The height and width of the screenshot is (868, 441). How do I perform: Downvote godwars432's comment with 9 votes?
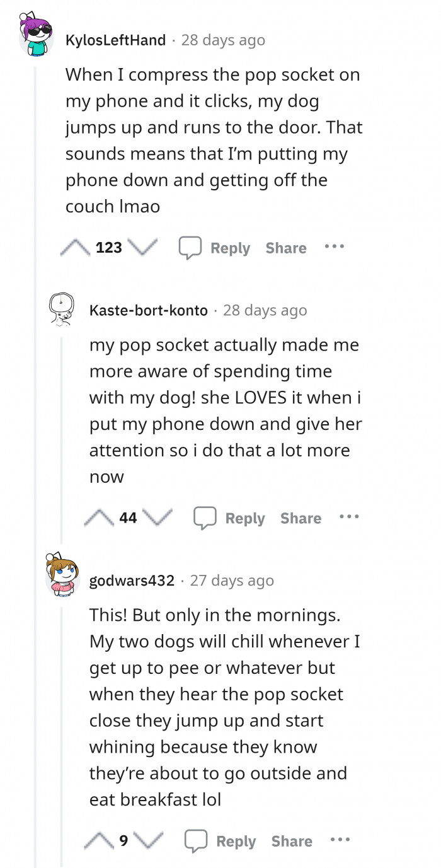149,841
